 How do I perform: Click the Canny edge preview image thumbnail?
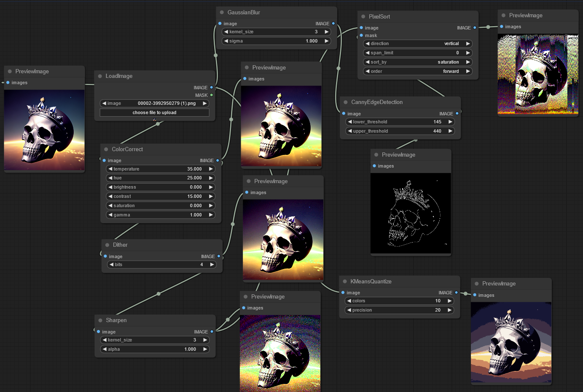coord(411,213)
